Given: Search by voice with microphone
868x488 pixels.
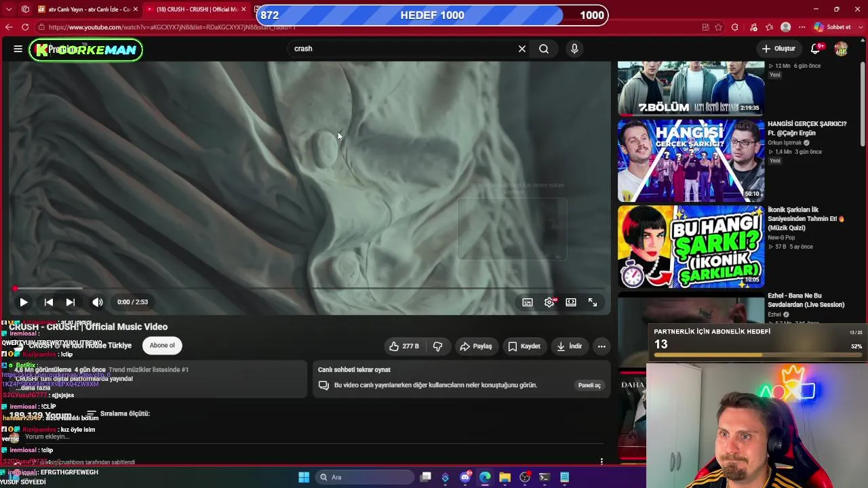Looking at the screenshot, I should pyautogui.click(x=574, y=49).
